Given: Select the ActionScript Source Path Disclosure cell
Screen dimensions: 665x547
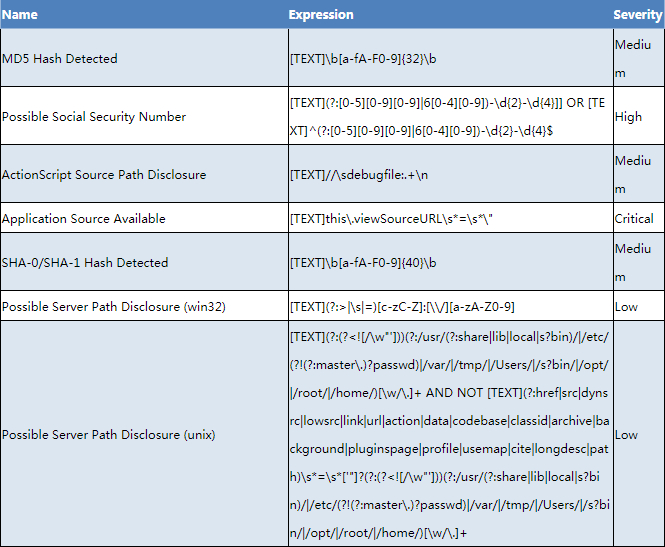Looking at the screenshot, I should click(x=104, y=175).
